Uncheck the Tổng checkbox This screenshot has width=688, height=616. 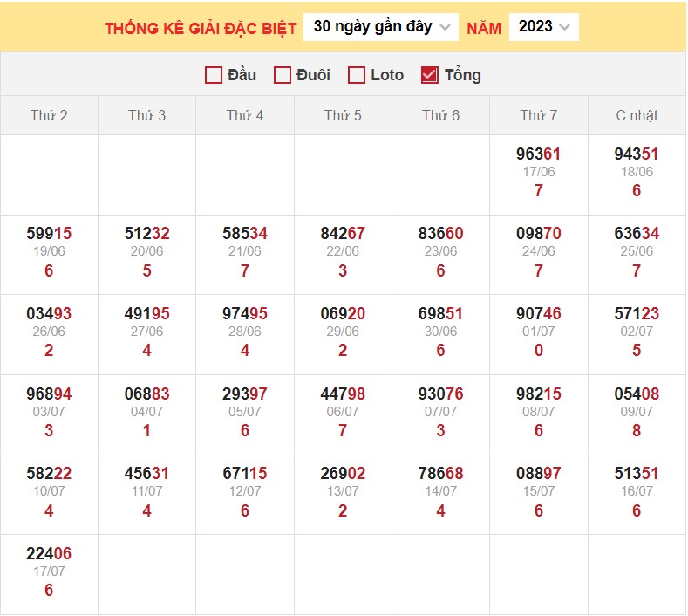(x=429, y=75)
